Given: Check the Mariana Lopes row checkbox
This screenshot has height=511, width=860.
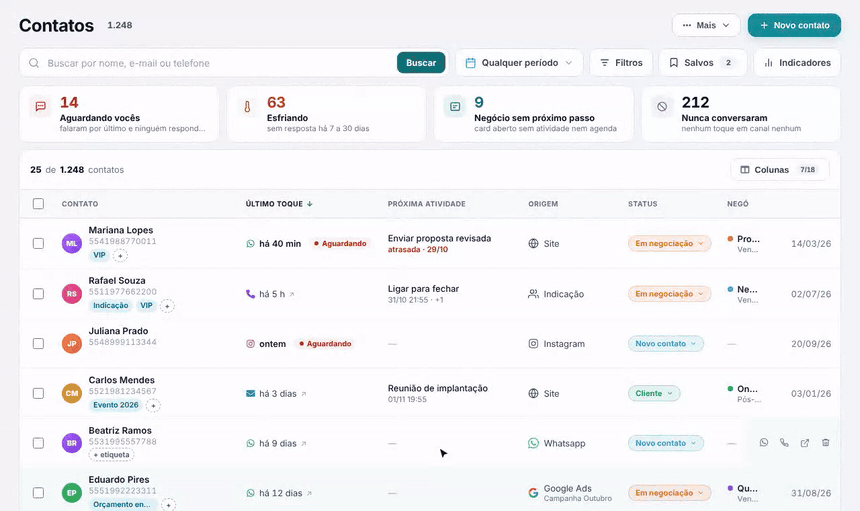Looking at the screenshot, I should point(38,243).
